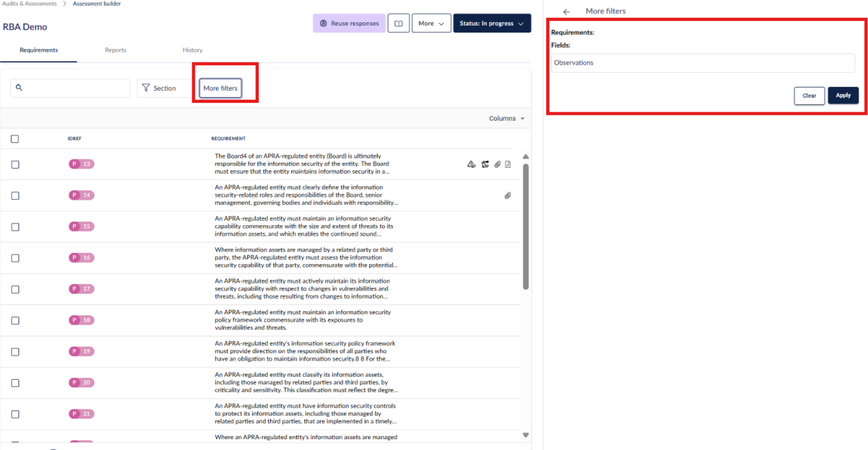Switch to the Reports tab

[x=116, y=50]
